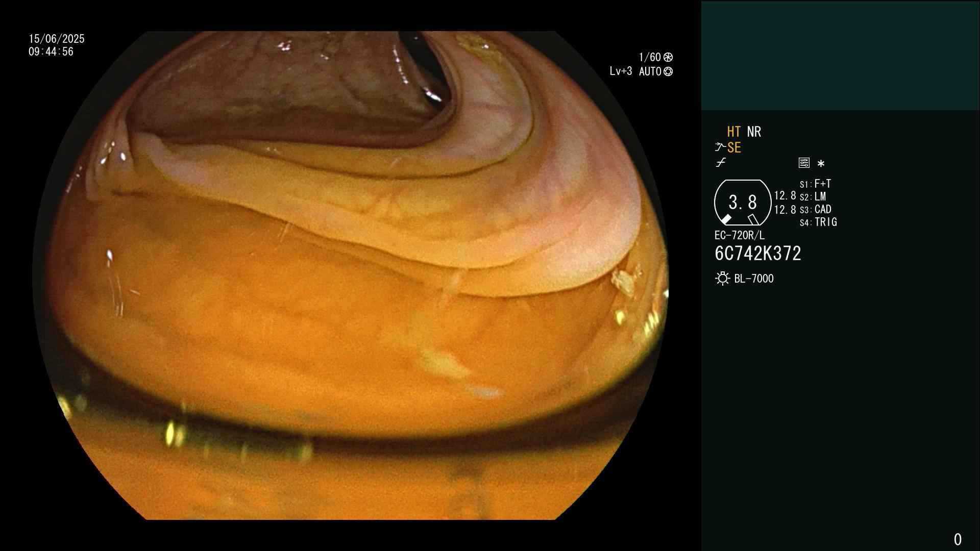Click the Lv+3 brightness level text

tap(621, 71)
